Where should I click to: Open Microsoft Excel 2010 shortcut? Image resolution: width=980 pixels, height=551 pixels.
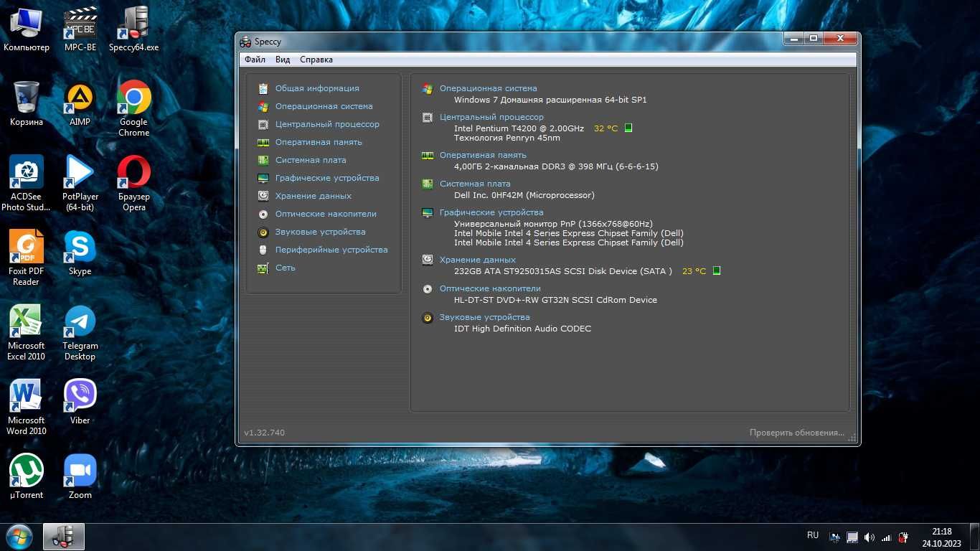click(27, 332)
